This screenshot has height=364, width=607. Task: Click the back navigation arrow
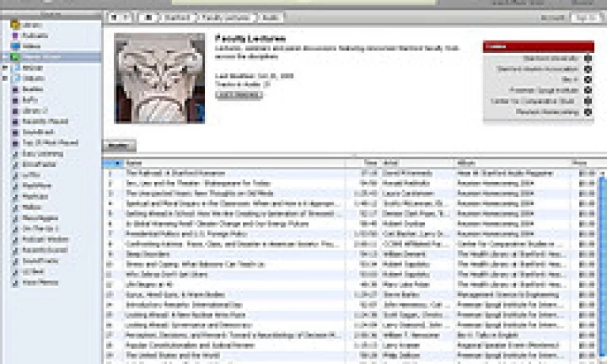[114, 16]
